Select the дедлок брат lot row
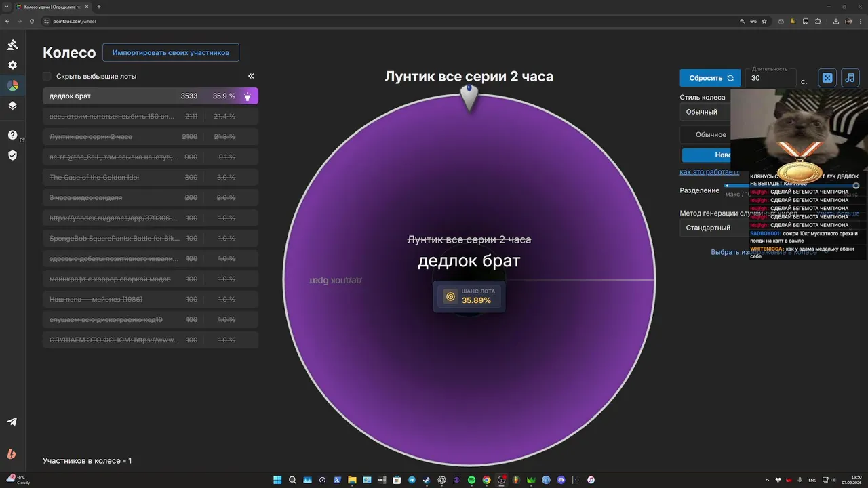Image resolution: width=868 pixels, height=488 pixels. (151, 96)
